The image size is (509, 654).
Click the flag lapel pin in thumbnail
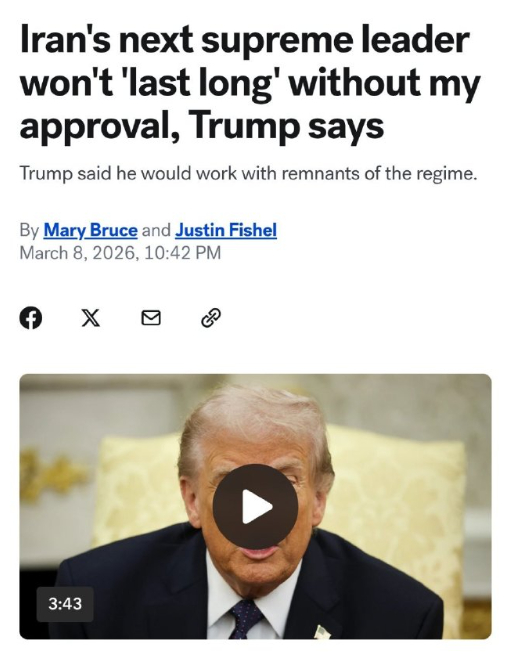click(322, 631)
